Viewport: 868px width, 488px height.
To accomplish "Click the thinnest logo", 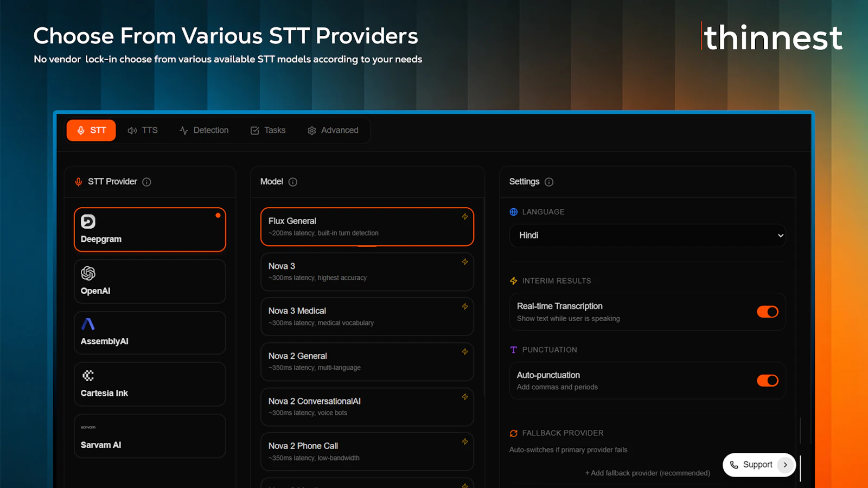I will click(773, 37).
